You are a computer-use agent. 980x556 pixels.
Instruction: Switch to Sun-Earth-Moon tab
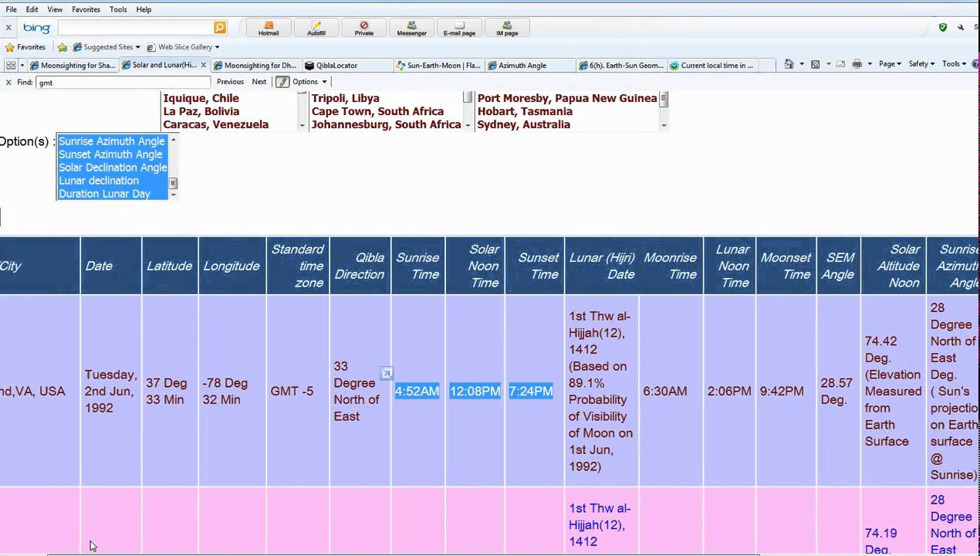point(438,66)
